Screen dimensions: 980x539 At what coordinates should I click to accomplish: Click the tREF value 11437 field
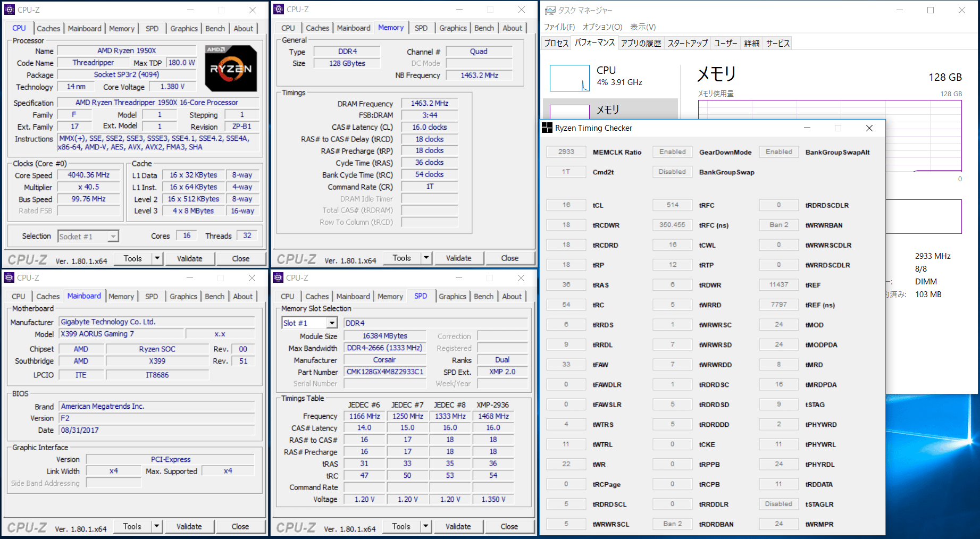[779, 284]
